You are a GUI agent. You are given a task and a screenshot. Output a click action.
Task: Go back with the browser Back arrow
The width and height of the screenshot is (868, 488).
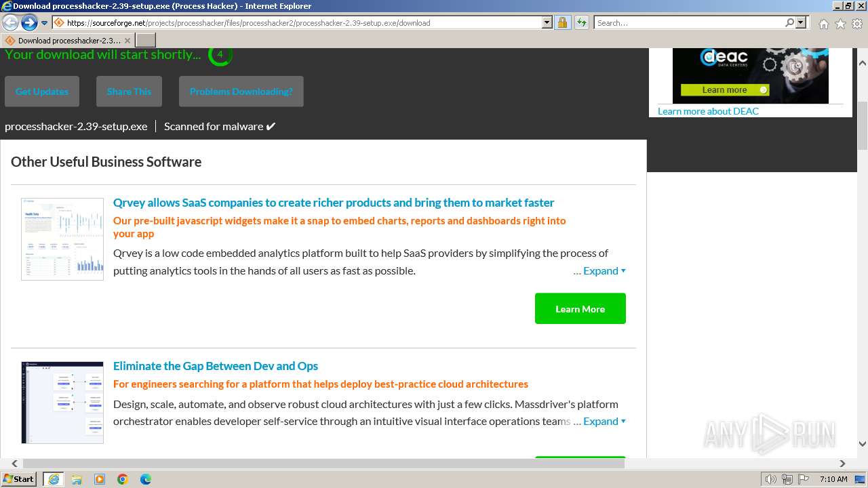[x=10, y=23]
